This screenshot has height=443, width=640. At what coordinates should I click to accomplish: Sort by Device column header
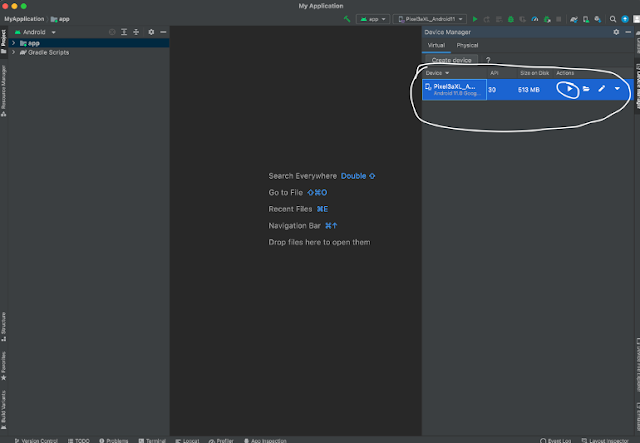pos(437,73)
